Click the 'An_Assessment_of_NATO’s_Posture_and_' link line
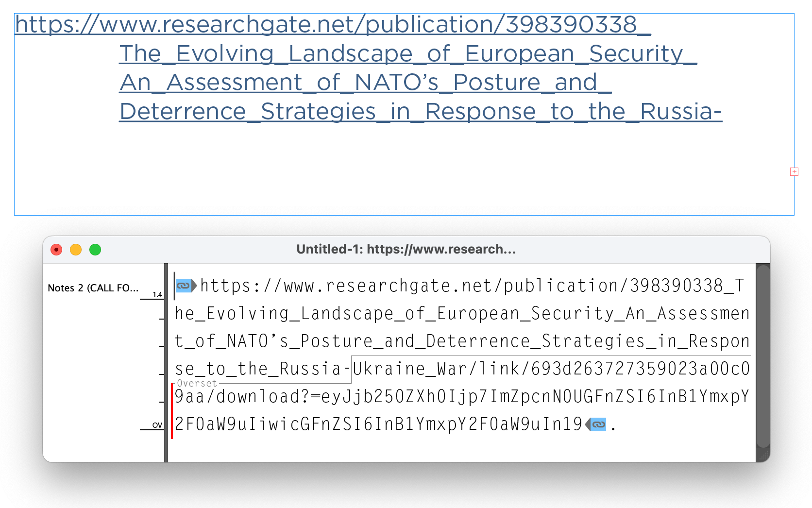 pyautogui.click(x=366, y=83)
